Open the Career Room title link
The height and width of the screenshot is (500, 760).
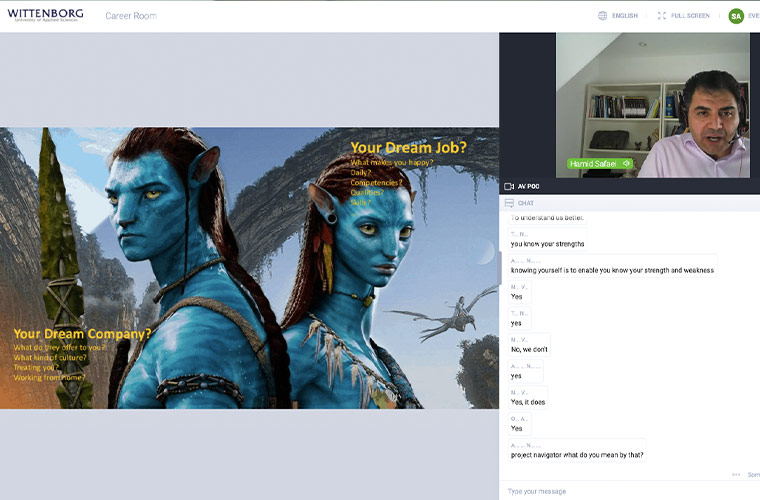[131, 16]
